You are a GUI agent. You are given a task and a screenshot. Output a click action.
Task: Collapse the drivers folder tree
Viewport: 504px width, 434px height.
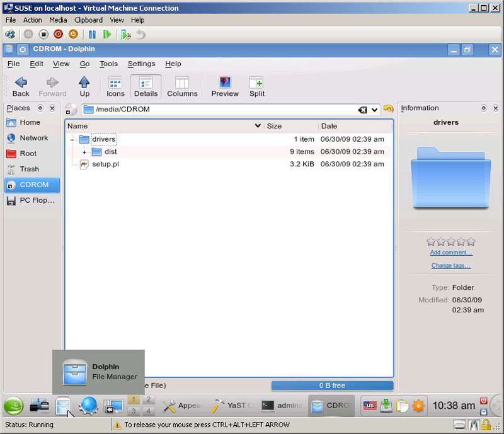[72, 140]
